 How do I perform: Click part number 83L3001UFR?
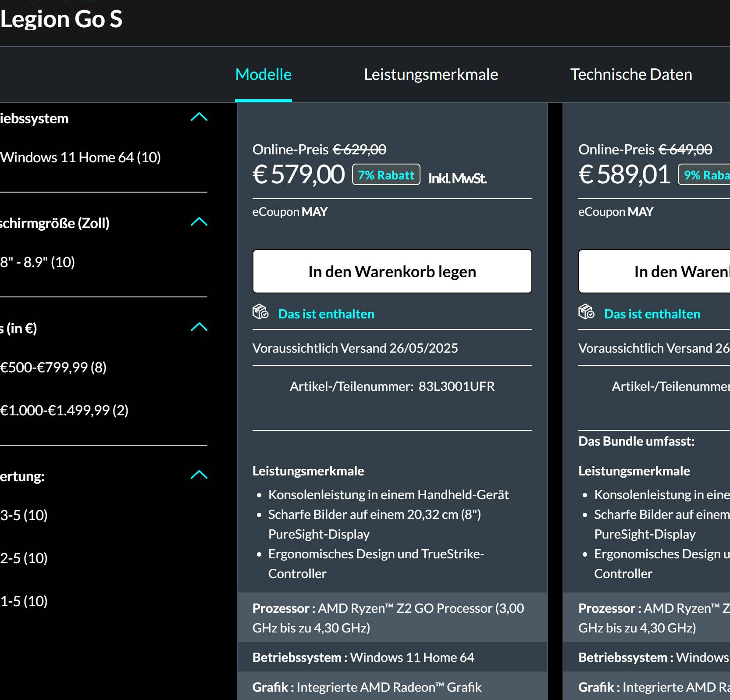pos(456,386)
